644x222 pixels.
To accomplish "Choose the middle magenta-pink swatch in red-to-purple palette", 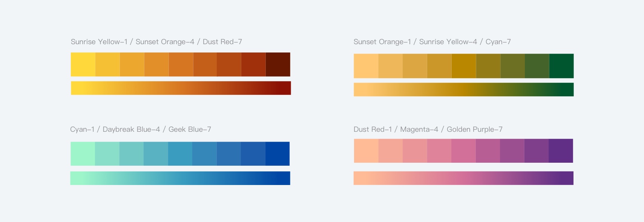I will pos(463,151).
